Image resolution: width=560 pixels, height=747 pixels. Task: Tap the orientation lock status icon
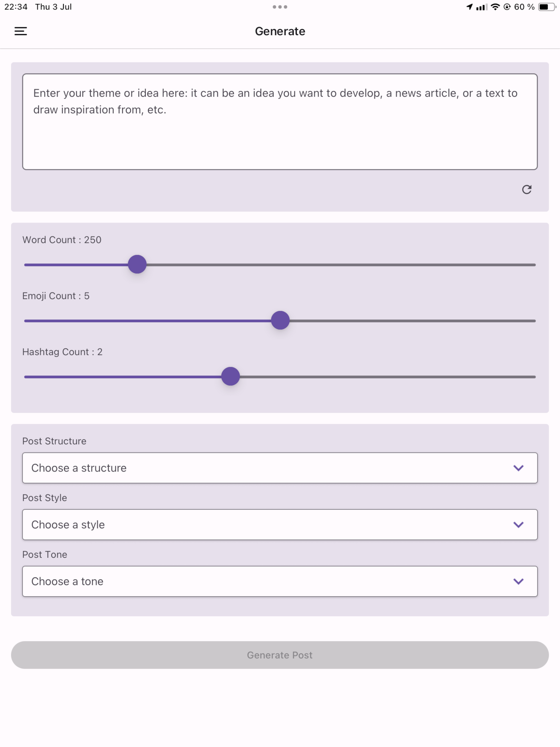pos(507,7)
